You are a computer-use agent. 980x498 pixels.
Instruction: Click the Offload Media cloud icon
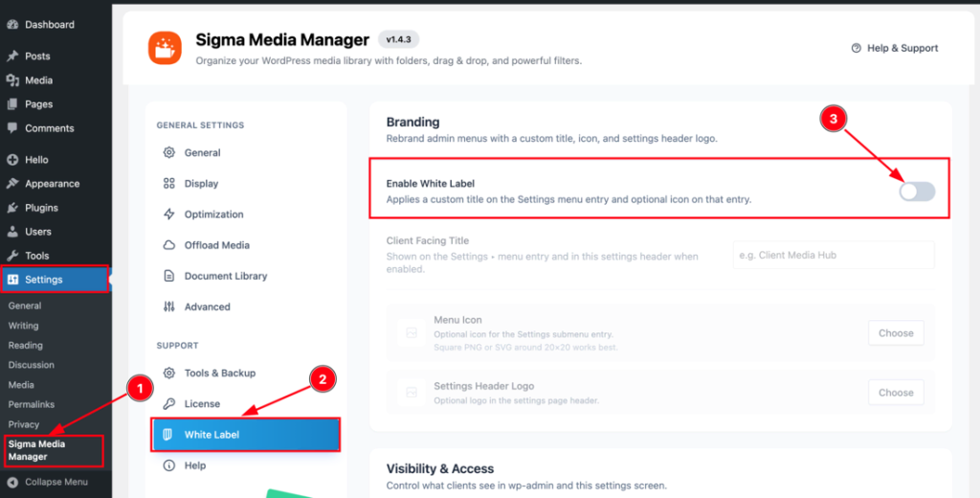pos(168,245)
